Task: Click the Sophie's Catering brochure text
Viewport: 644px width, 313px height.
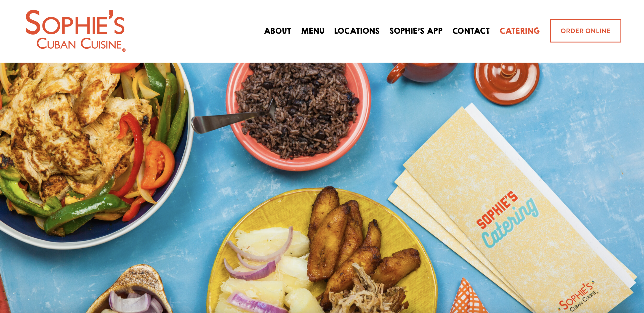Action: (508, 219)
